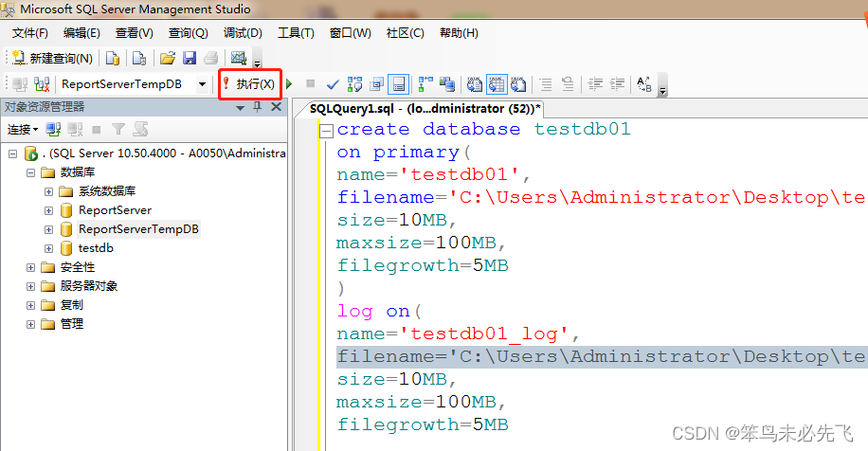The width and height of the screenshot is (868, 451).
Task: Click the Cancel Executing Query stop icon
Action: click(x=311, y=83)
